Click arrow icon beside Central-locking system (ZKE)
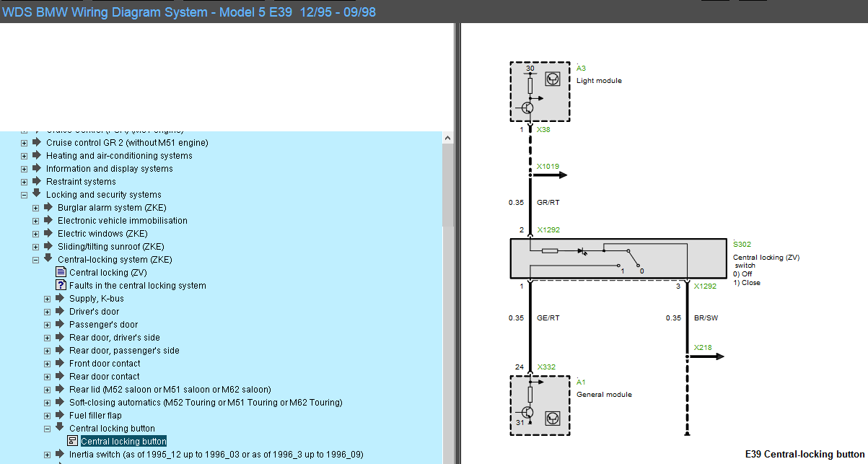Image resolution: width=868 pixels, height=464 pixels. pyautogui.click(x=48, y=259)
